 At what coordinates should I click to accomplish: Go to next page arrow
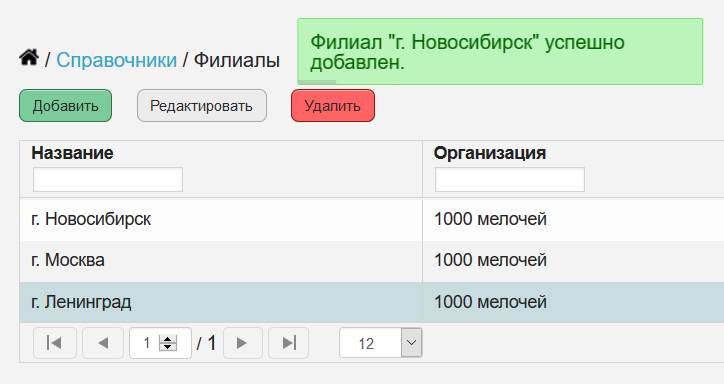click(242, 343)
